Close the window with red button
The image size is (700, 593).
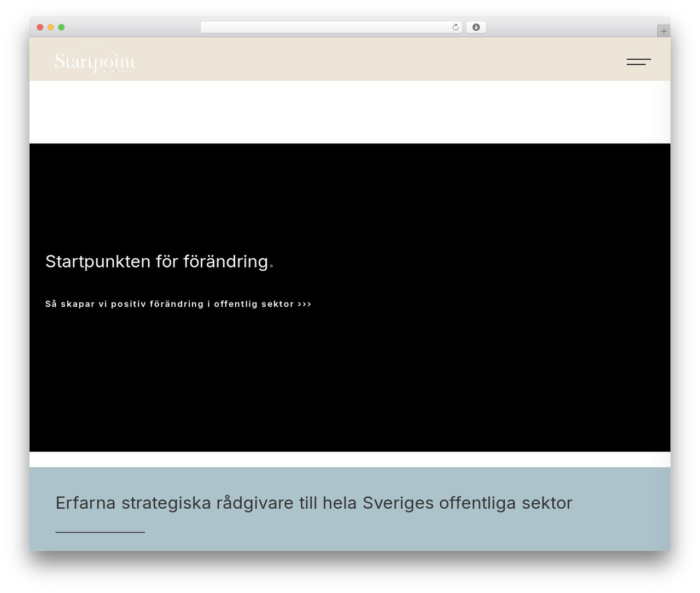tap(40, 27)
